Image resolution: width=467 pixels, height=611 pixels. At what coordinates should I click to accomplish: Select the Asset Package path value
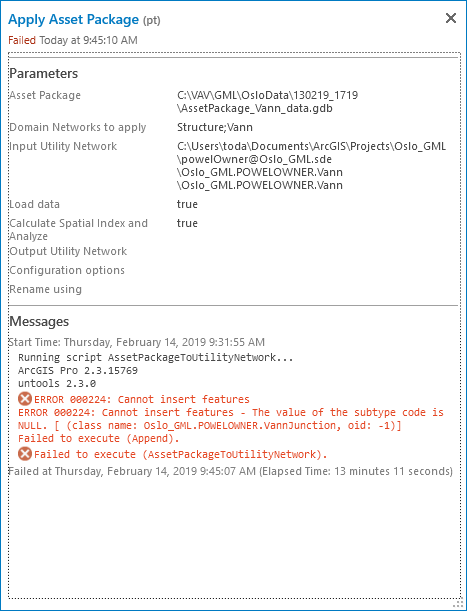coord(267,101)
